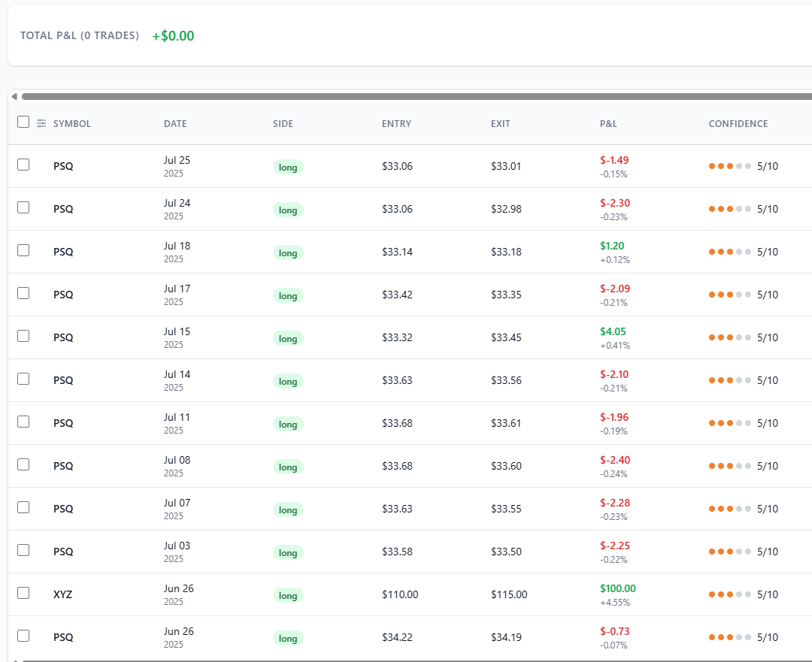Click the horizontal scrollbar's left arrow
Image resolution: width=812 pixels, height=662 pixels.
tap(14, 96)
